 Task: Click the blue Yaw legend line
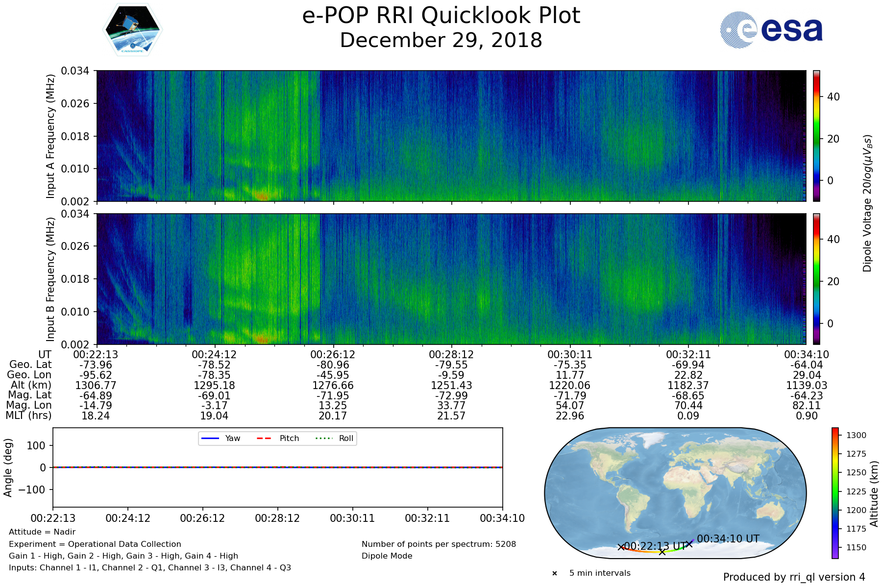click(210, 438)
